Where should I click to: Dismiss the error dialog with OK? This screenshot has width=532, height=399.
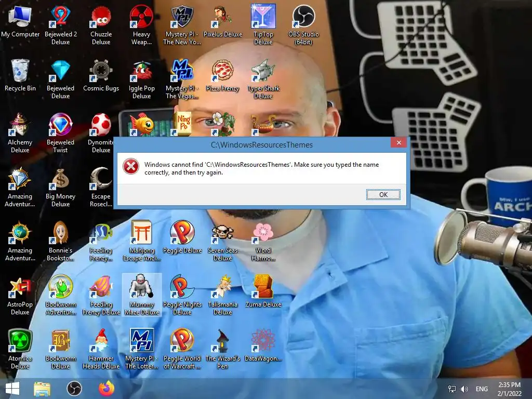click(x=383, y=194)
